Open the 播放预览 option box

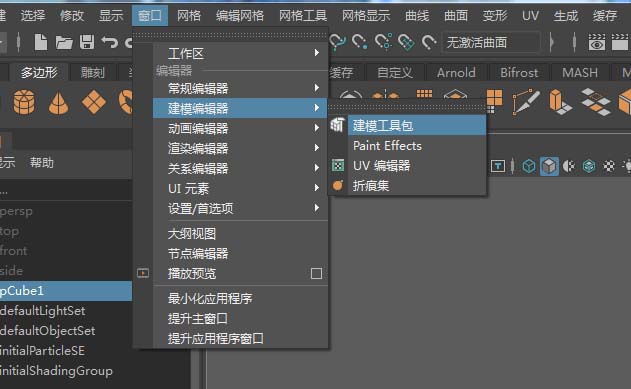316,274
